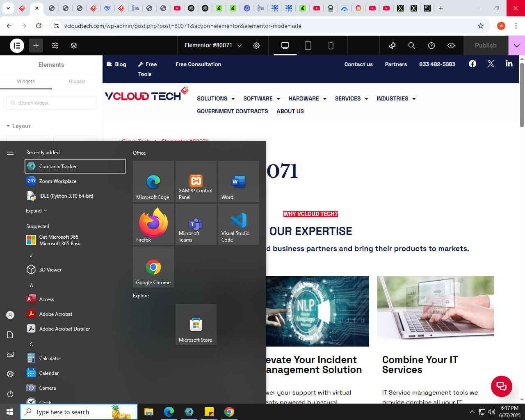525x420 pixels.
Task: Expand the Recently added list
Action: point(37,211)
